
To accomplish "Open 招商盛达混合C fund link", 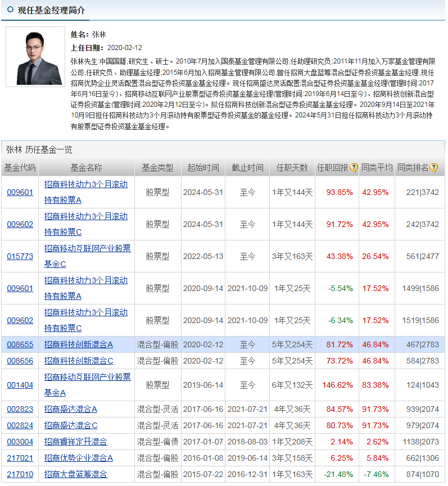I will (71, 426).
